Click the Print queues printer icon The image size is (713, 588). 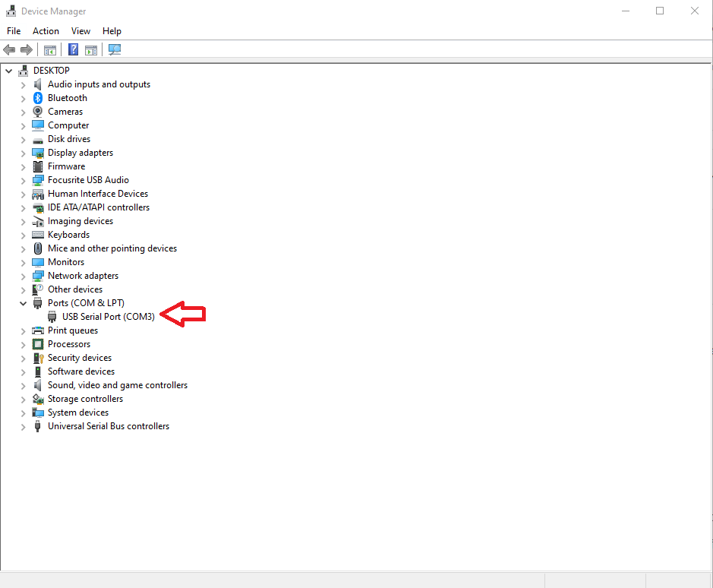[38, 330]
